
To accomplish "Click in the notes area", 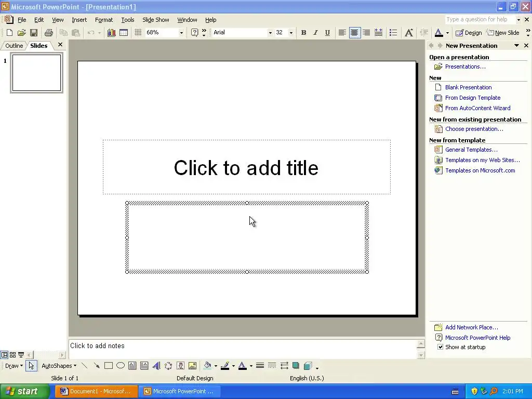I will coord(243,349).
